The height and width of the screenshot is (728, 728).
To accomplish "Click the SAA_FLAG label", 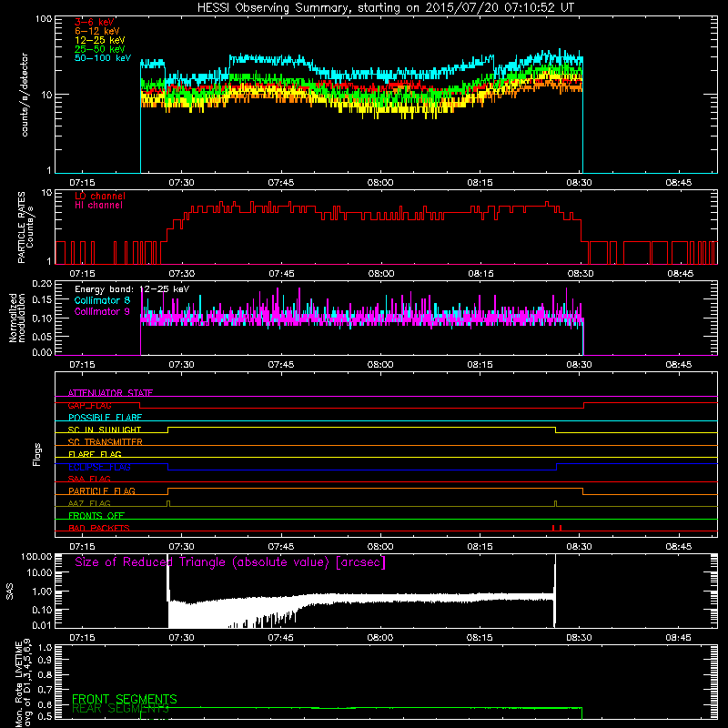I will click(x=89, y=479).
